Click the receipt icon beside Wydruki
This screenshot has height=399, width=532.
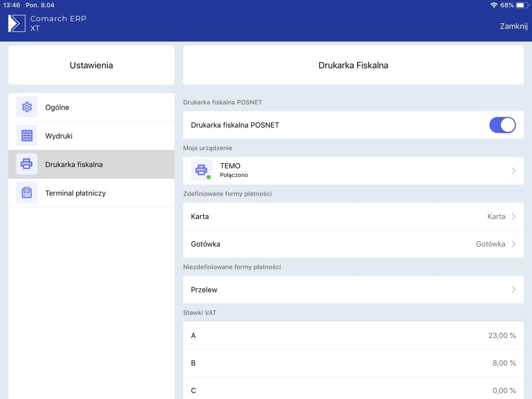[x=27, y=136]
